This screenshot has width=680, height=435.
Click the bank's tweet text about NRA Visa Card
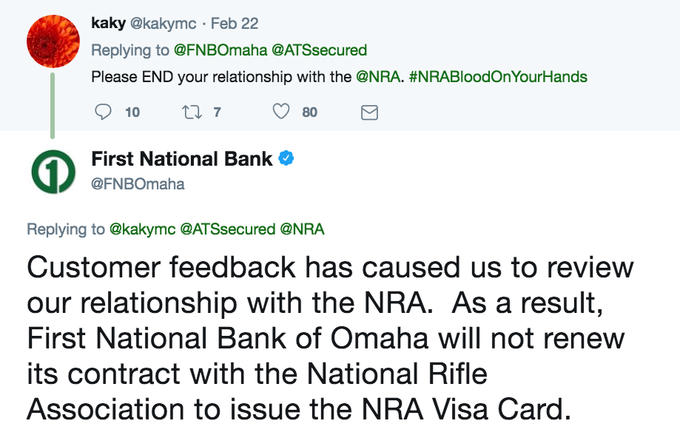[x=330, y=338]
